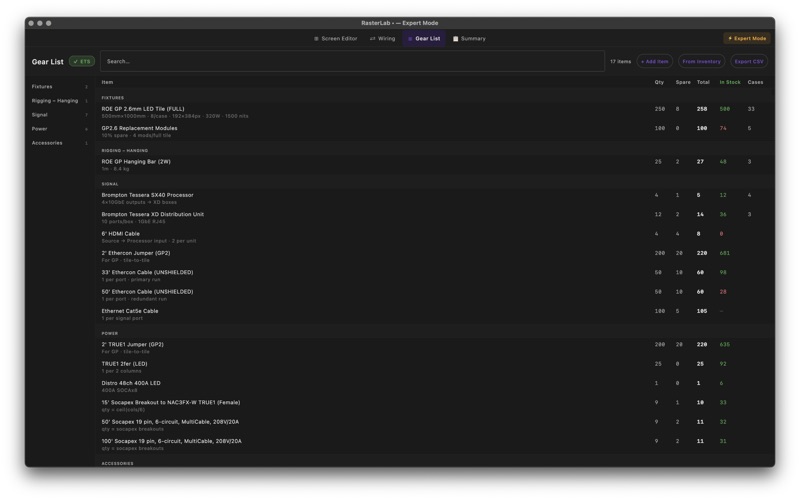Select GP2.6 Replacement Modules row
Image resolution: width=800 pixels, height=500 pixels.
coord(435,132)
